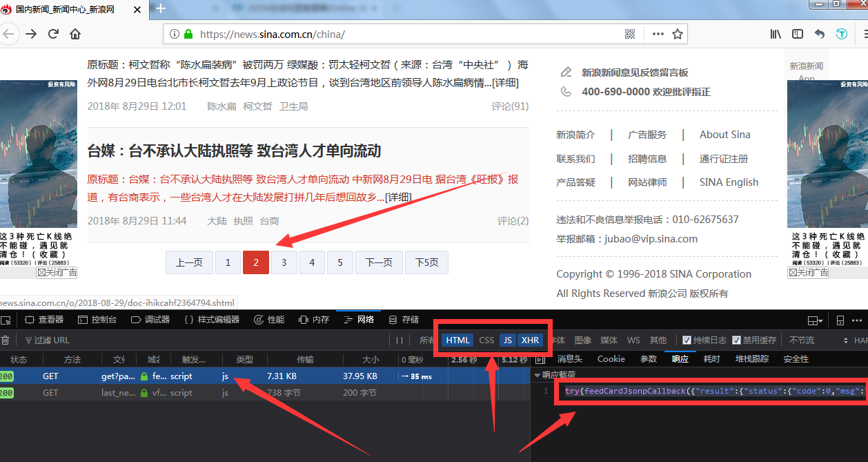This screenshot has height=462, width=868.
Task: View connection security using the green padlock
Action: click(188, 34)
